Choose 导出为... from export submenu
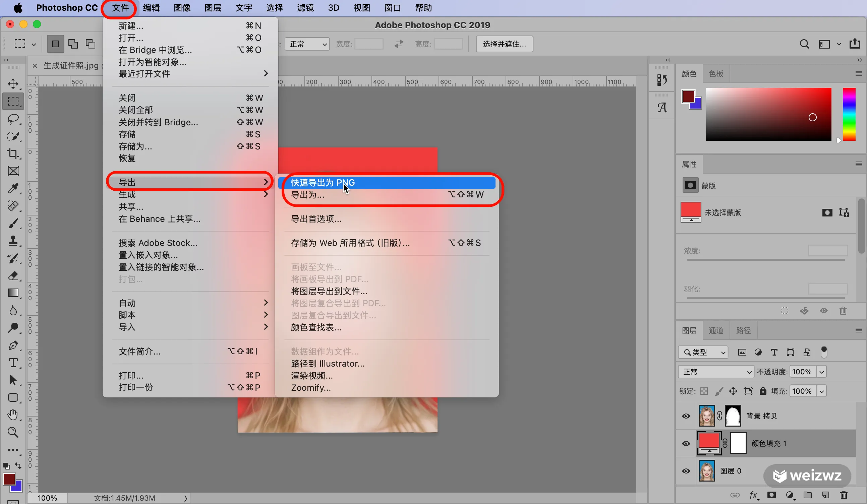The width and height of the screenshot is (867, 504). click(x=387, y=195)
